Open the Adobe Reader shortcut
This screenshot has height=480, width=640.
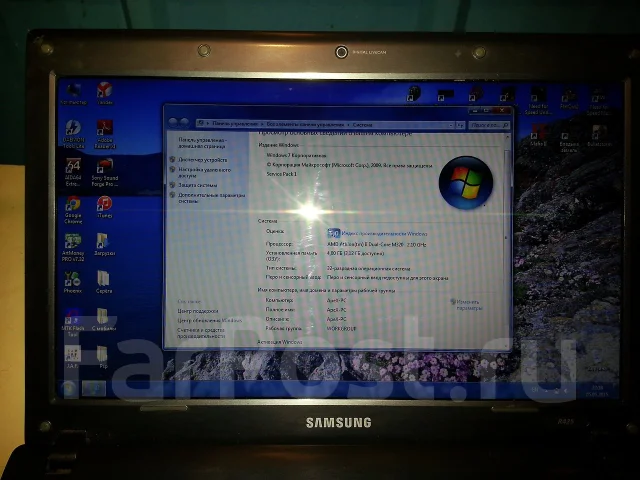(105, 134)
